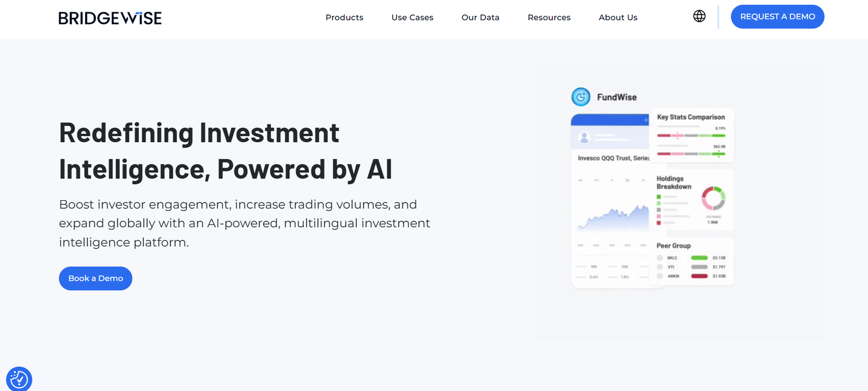Click the Book a Demo button
Screen dimensions: 868x391
95,278
